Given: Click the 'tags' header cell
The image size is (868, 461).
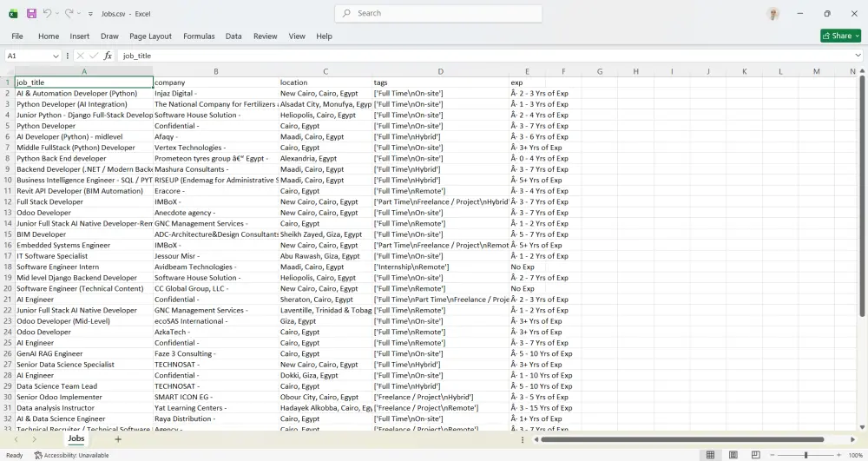Looking at the screenshot, I should point(441,82).
